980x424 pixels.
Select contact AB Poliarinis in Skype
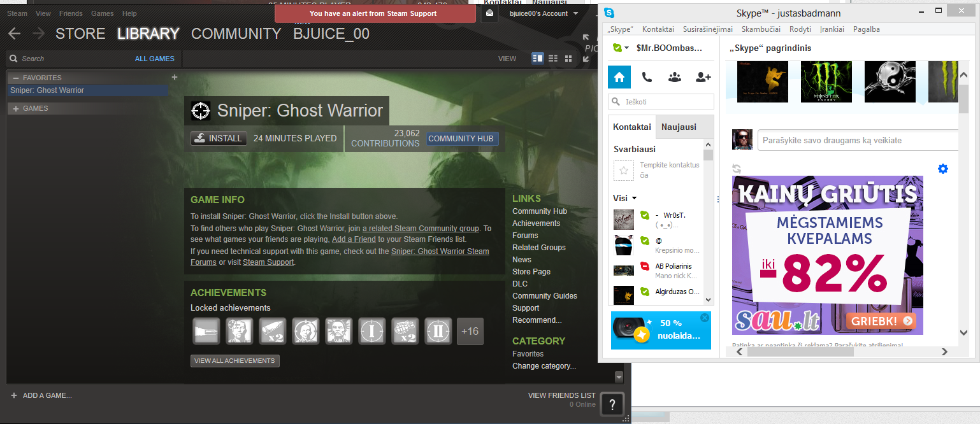point(656,271)
